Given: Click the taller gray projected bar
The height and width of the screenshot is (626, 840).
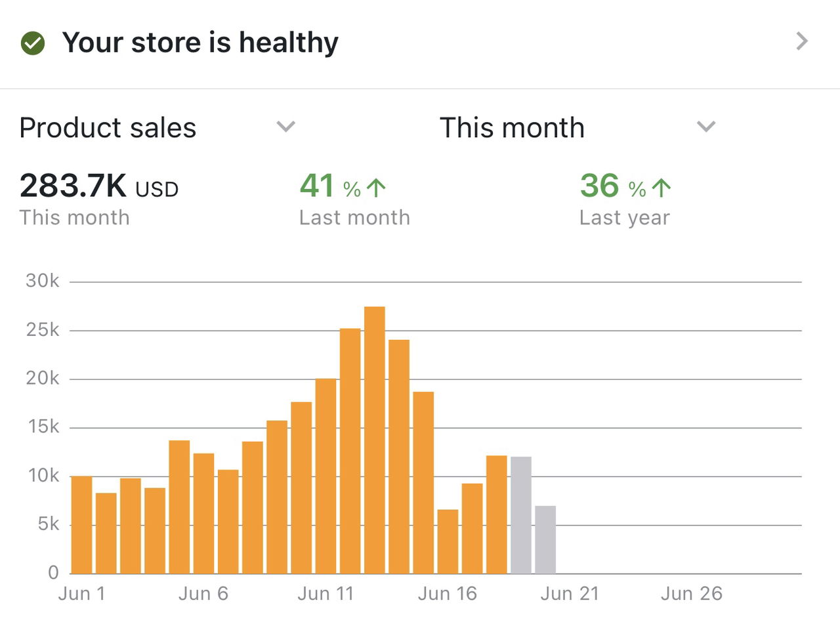Looking at the screenshot, I should point(521,515).
